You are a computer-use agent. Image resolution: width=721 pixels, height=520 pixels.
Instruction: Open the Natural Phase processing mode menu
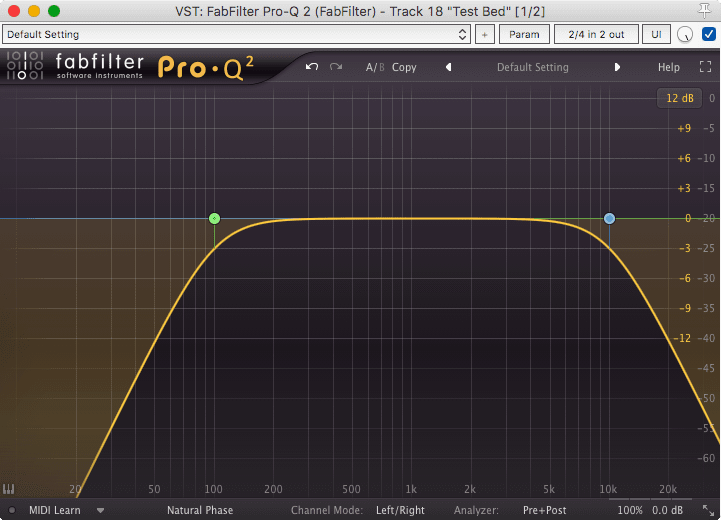pyautogui.click(x=200, y=510)
